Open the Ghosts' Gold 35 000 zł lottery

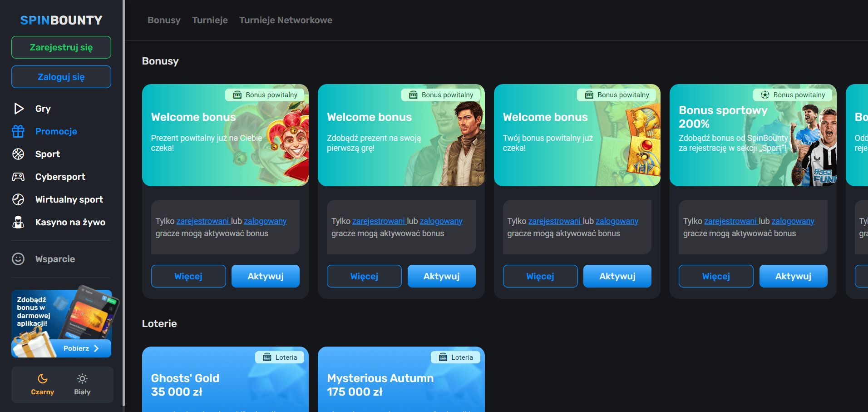pyautogui.click(x=225, y=380)
